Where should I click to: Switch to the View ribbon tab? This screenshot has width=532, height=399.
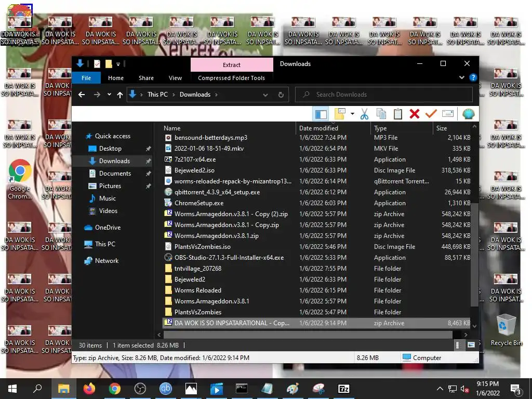(x=175, y=78)
